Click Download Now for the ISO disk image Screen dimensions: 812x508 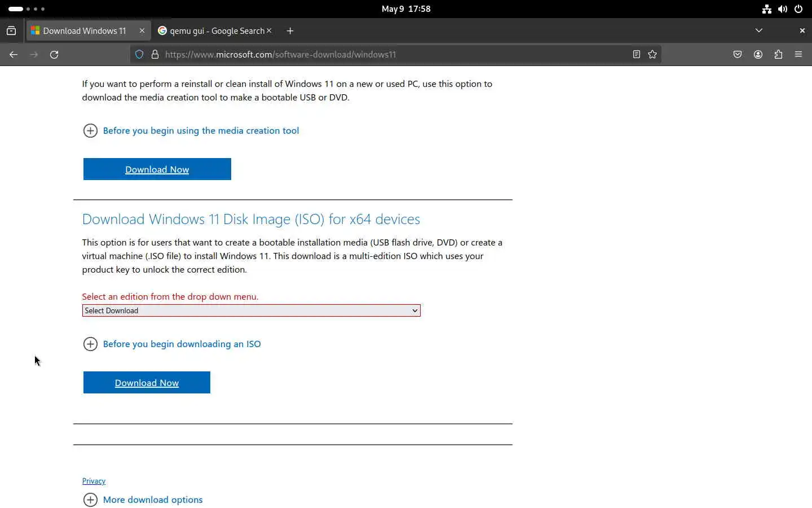pyautogui.click(x=147, y=383)
